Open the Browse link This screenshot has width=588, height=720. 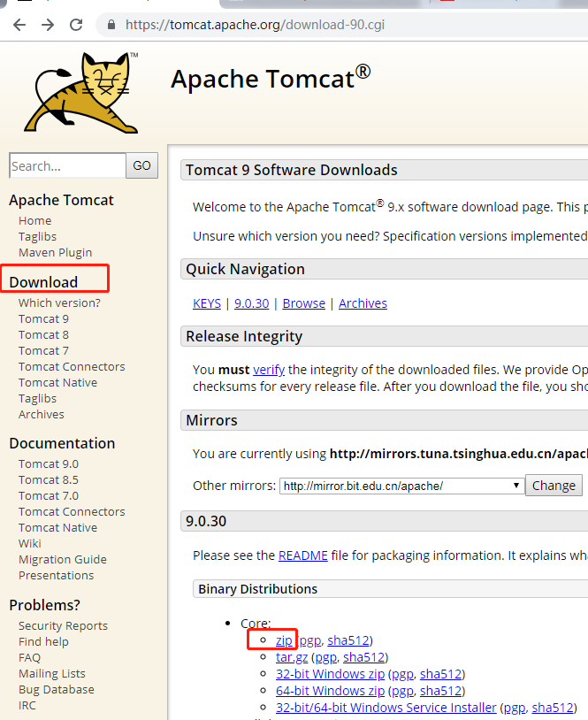pyautogui.click(x=303, y=303)
